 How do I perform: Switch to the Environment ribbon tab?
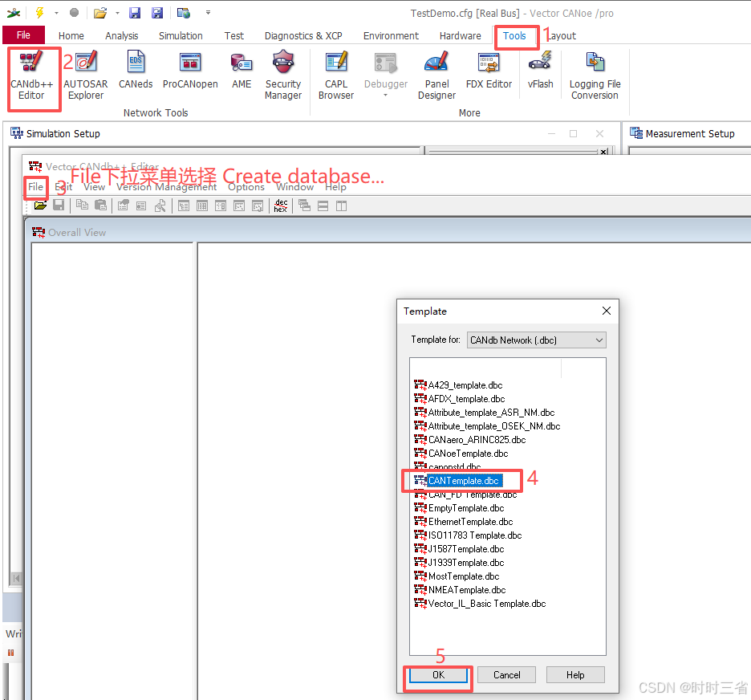tap(391, 36)
